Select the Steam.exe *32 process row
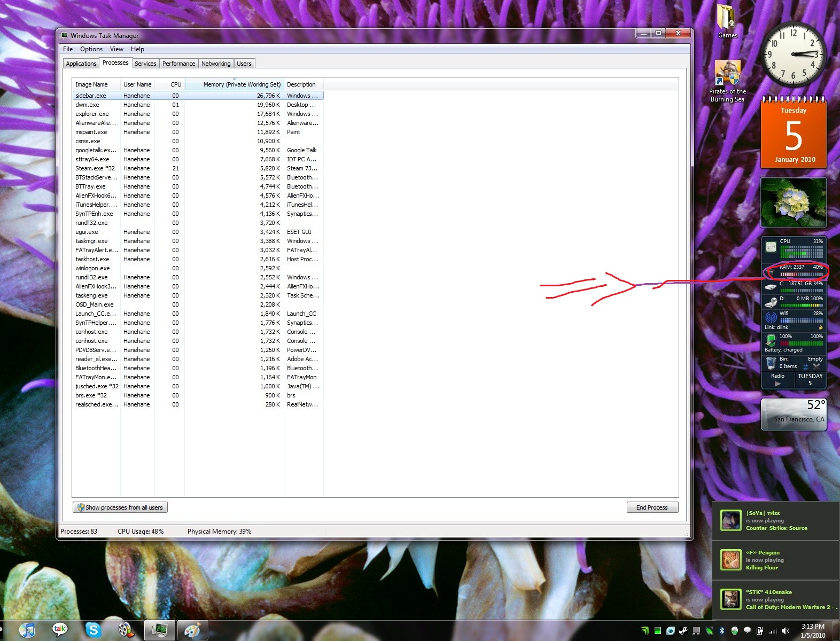Screen dimensions: 840x641 point(198,168)
